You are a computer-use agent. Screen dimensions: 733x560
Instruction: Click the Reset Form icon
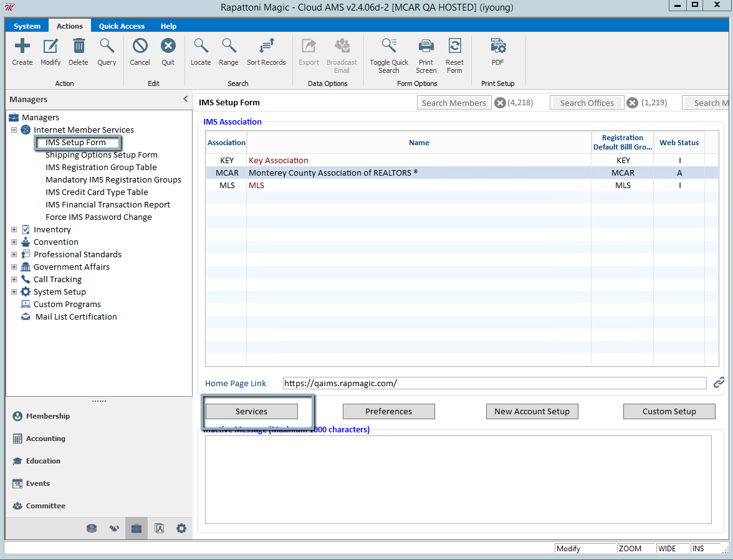[x=454, y=46]
